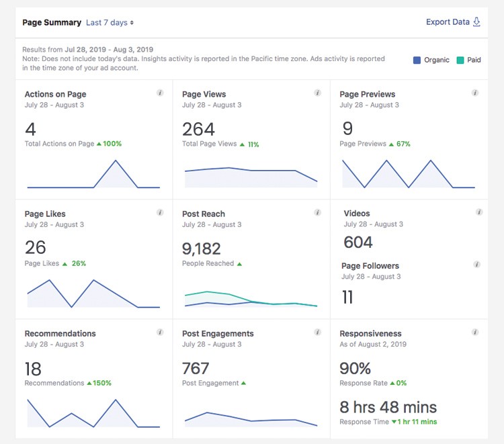Open the Page Previews card title
The width and height of the screenshot is (504, 444).
point(368,94)
